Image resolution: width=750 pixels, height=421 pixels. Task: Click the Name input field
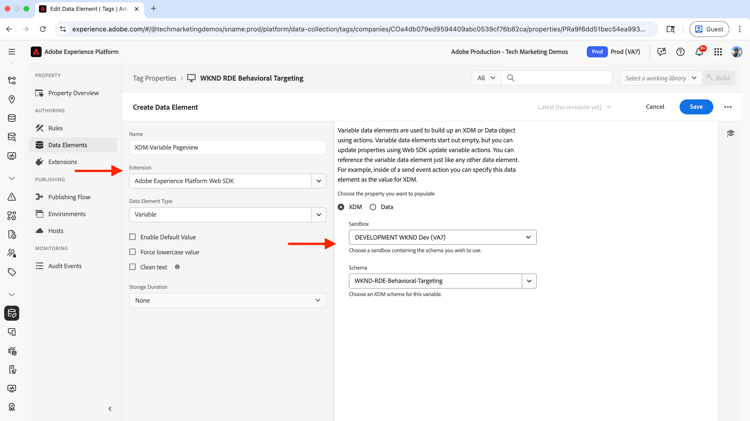coord(227,147)
